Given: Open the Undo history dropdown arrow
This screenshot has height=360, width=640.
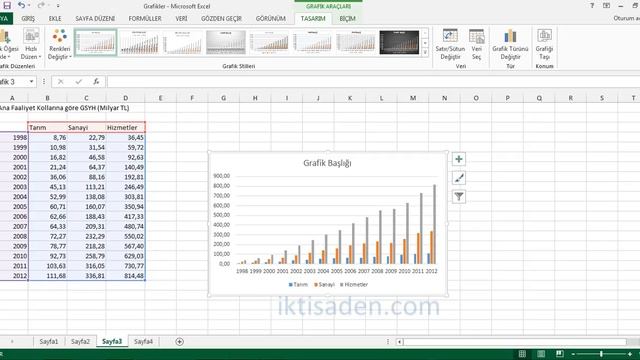Looking at the screenshot, I should [29, 6].
